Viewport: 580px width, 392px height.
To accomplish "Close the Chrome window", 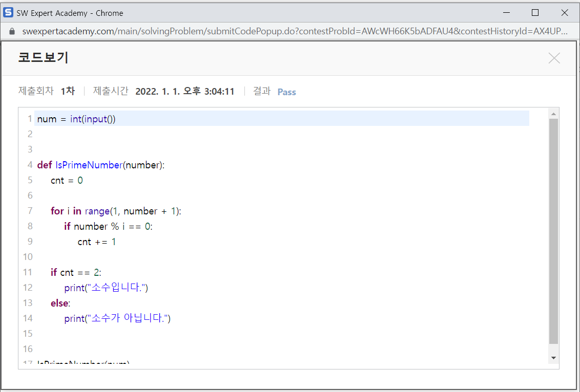I will pyautogui.click(x=565, y=13).
